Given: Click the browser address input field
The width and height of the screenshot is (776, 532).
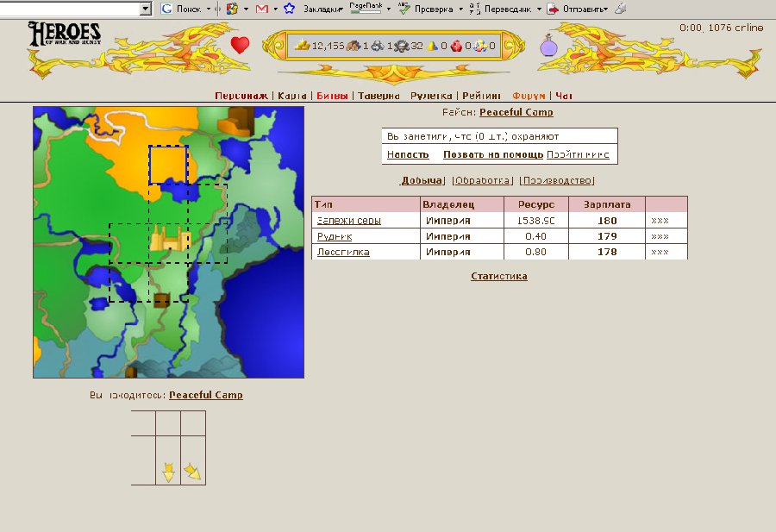Looking at the screenshot, I should click(70, 9).
